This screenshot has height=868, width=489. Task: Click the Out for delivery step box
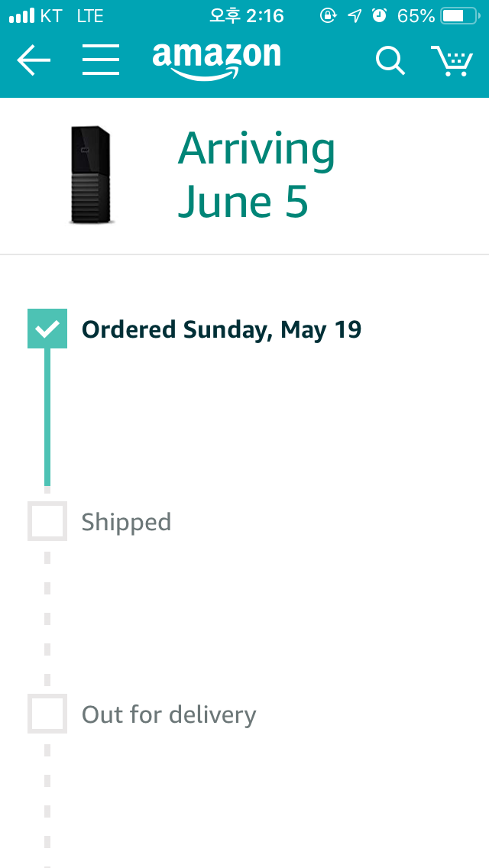(x=47, y=714)
